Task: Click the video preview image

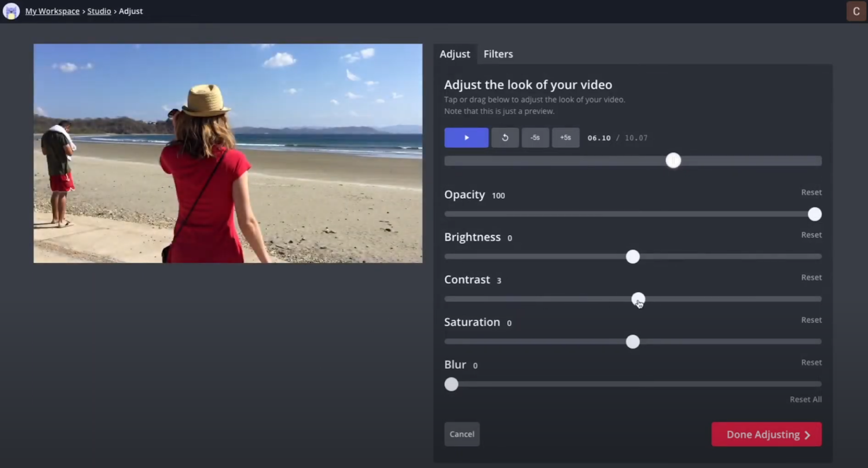Action: pos(228,153)
